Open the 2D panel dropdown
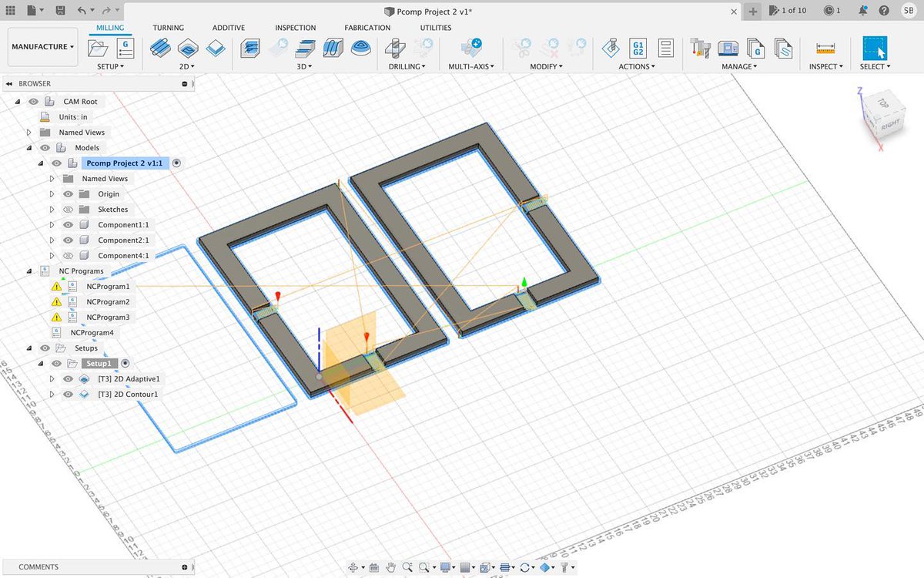This screenshot has width=924, height=578. [x=187, y=67]
